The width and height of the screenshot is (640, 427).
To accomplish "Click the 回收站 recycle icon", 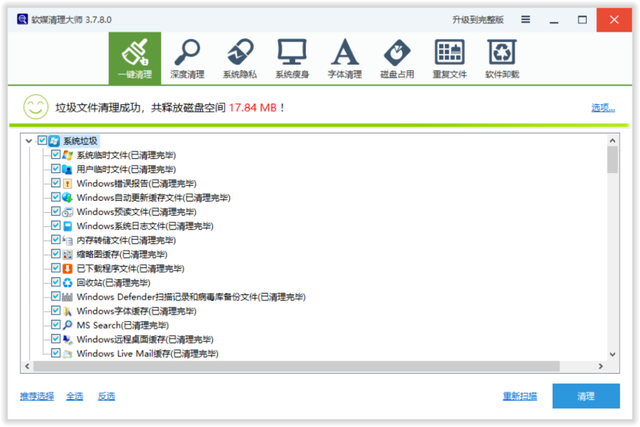I will [67, 282].
